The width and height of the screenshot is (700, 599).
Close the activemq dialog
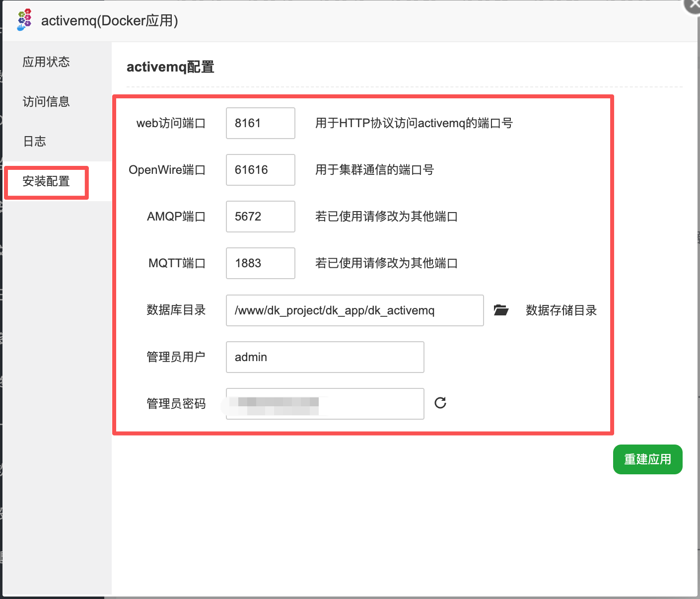[x=692, y=5]
